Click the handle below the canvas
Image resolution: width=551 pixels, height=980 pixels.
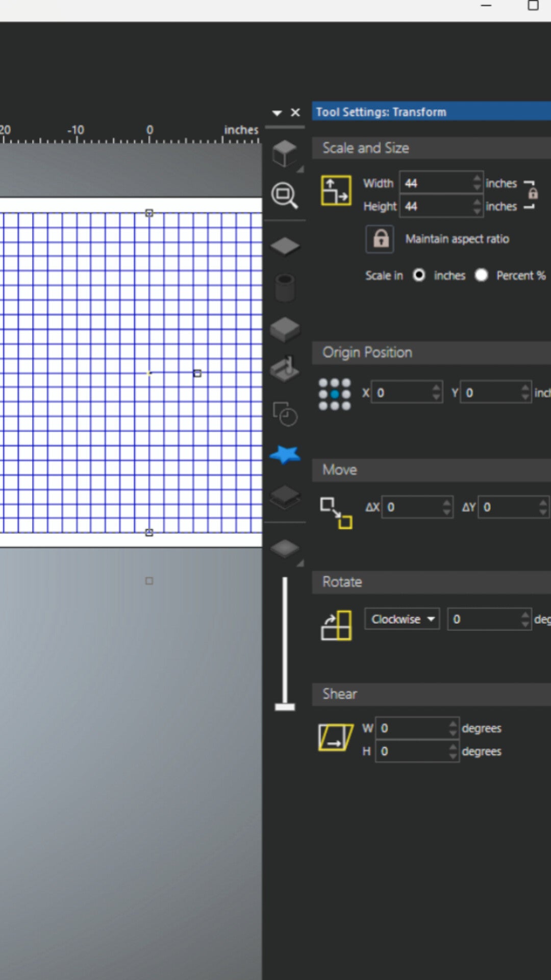click(149, 581)
